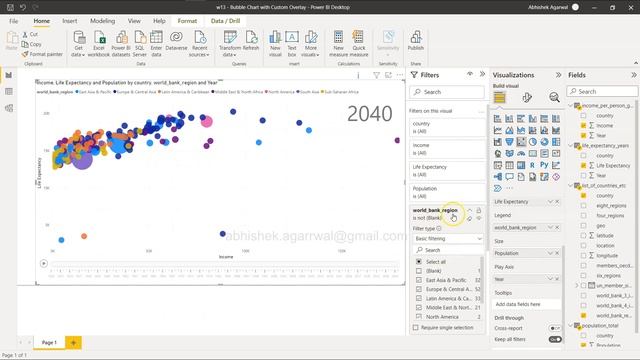Click the filter icon on the visual header

[376, 75]
